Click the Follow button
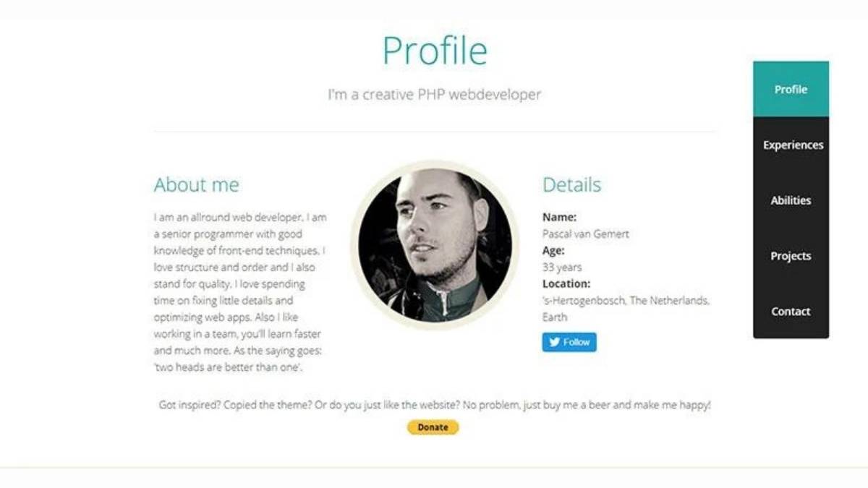This screenshot has width=868, height=488. point(569,342)
